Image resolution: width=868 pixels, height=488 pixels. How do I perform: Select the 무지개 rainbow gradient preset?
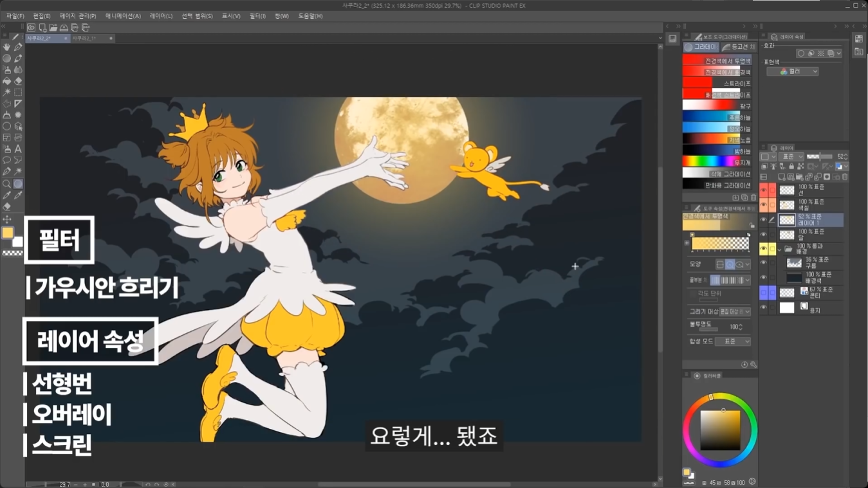click(x=717, y=163)
